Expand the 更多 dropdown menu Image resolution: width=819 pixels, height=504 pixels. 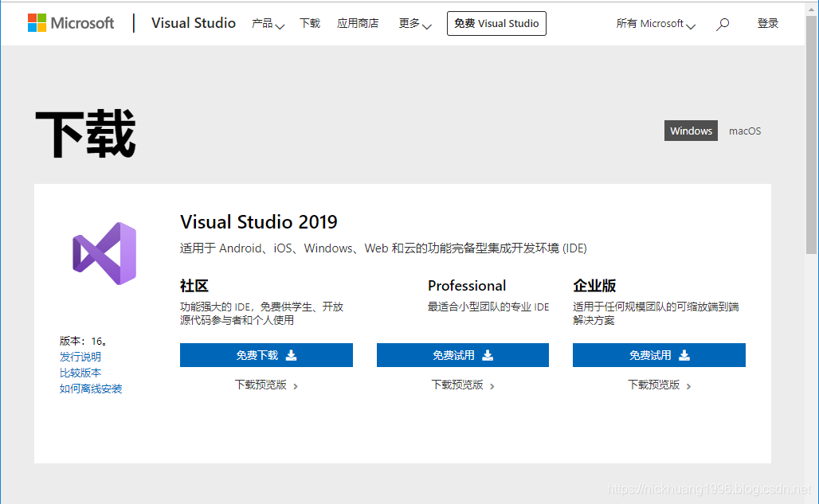pyautogui.click(x=415, y=23)
